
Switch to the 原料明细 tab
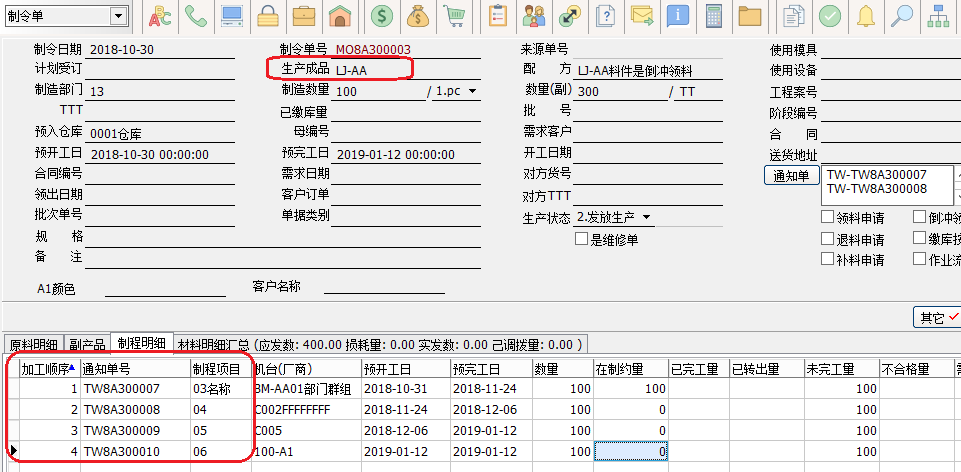35,344
